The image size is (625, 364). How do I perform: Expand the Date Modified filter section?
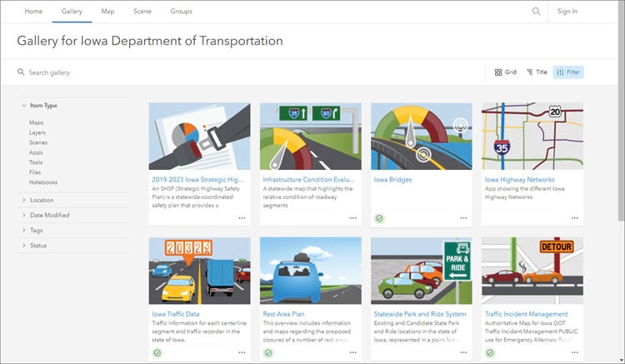(46, 215)
